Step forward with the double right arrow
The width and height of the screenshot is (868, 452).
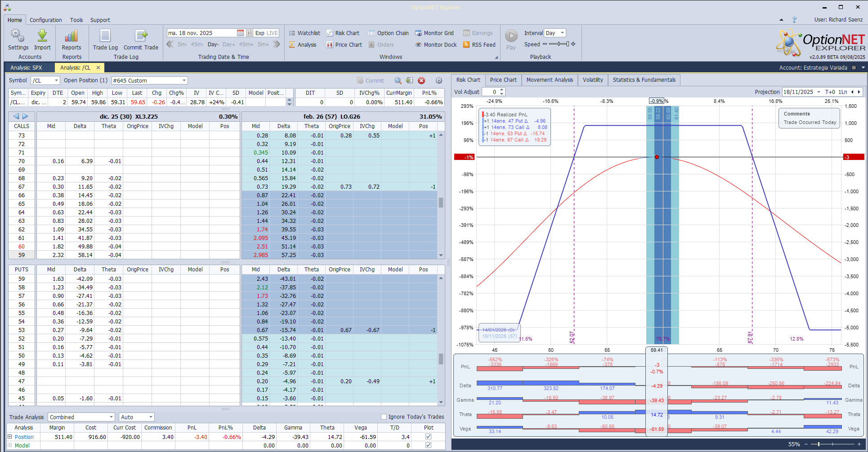click(x=277, y=44)
